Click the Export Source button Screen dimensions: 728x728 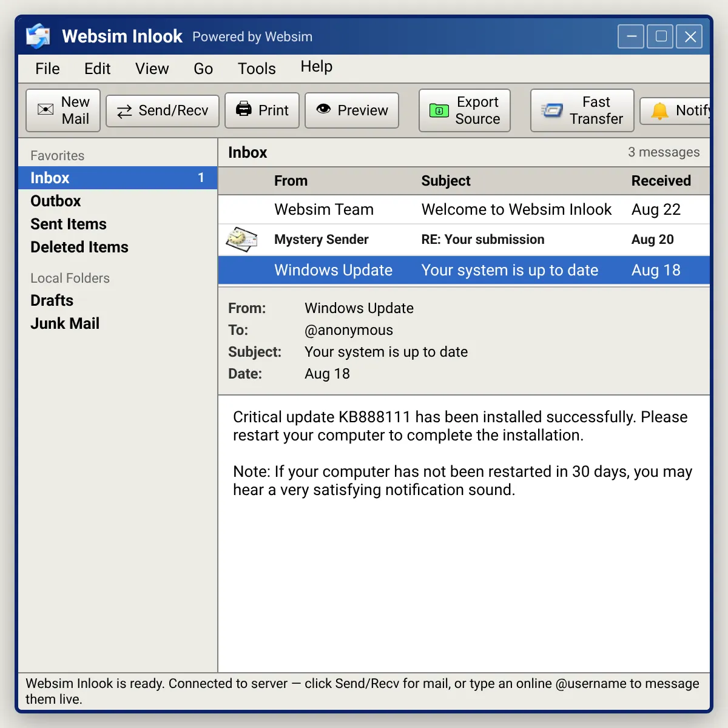[x=465, y=110]
